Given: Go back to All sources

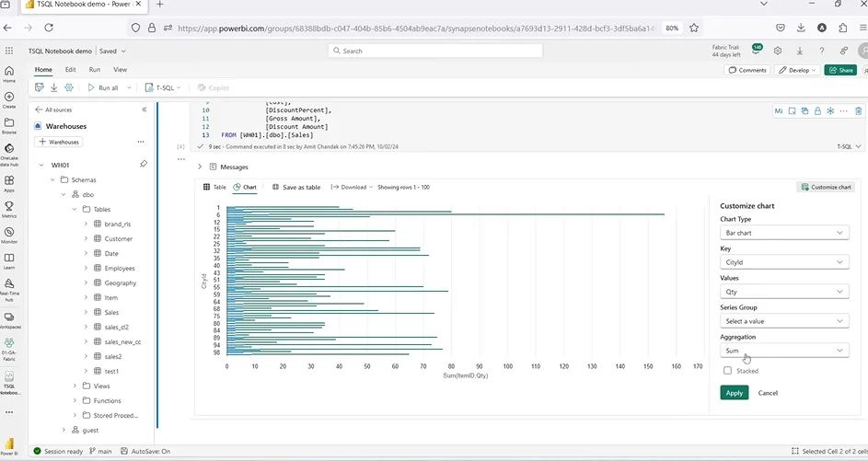Looking at the screenshot, I should (53, 109).
